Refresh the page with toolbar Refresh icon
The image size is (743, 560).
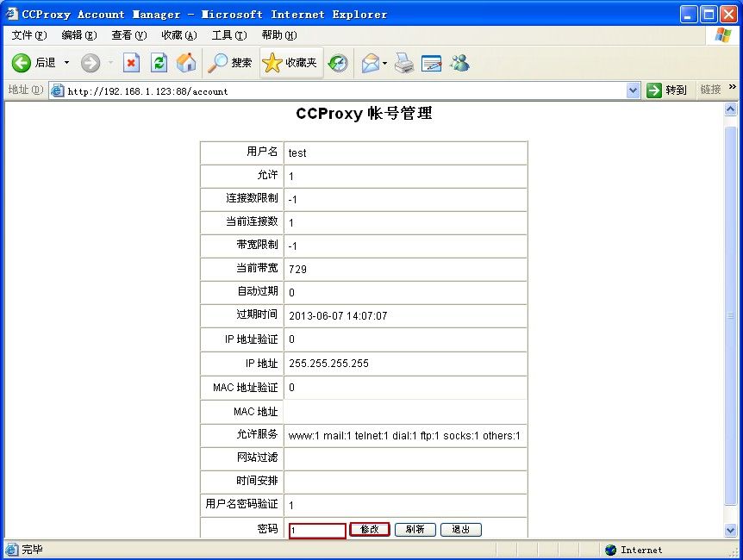(x=159, y=63)
